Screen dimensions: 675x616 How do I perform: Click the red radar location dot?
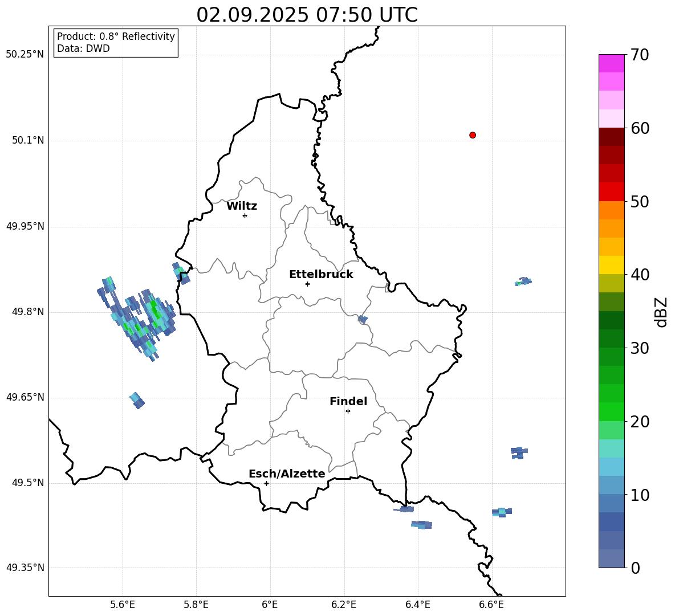pyautogui.click(x=472, y=135)
